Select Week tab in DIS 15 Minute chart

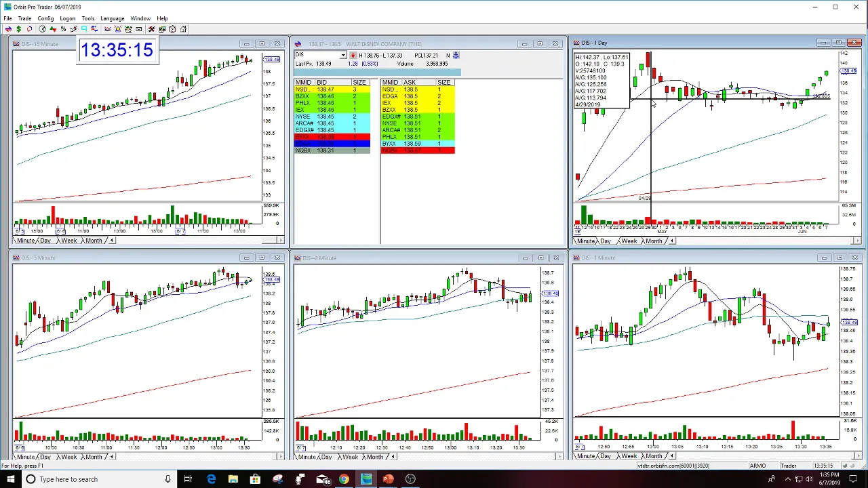[x=69, y=241]
